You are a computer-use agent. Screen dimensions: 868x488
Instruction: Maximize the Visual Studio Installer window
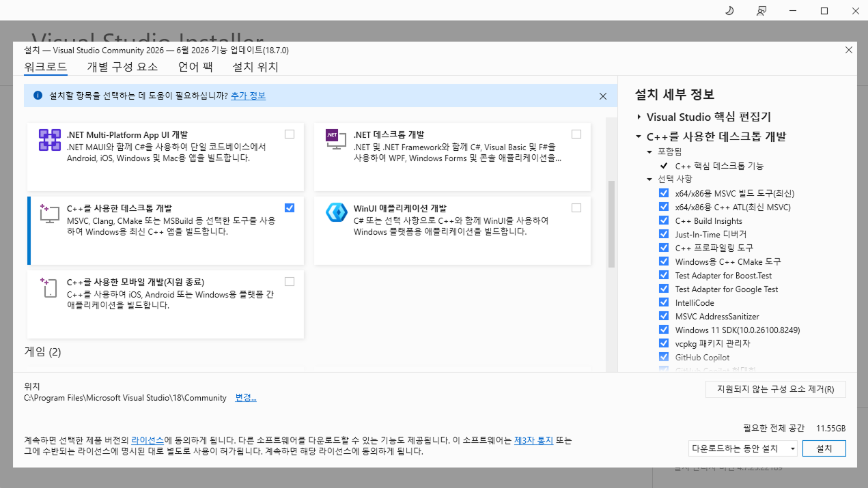824,10
